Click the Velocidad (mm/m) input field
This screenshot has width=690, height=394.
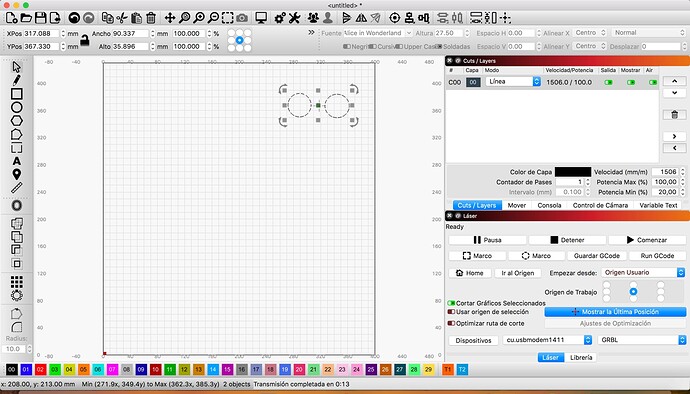tap(665, 172)
